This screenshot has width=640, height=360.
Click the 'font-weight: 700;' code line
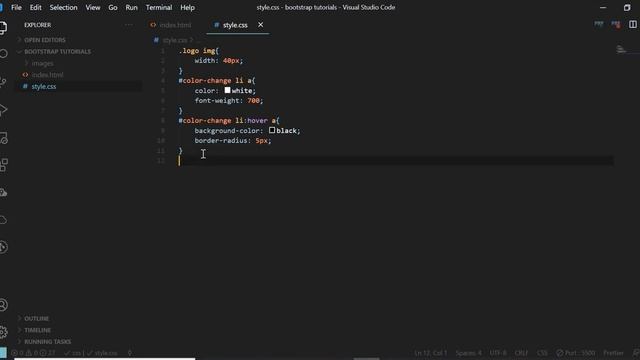(x=229, y=100)
